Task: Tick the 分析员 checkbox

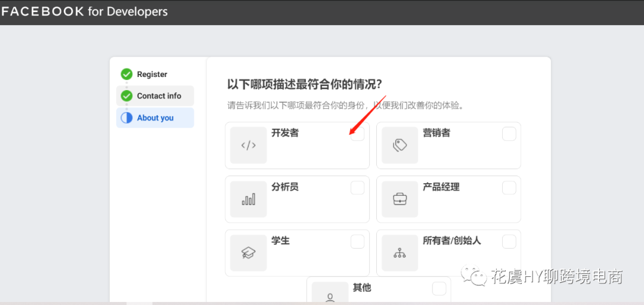Action: click(x=357, y=188)
